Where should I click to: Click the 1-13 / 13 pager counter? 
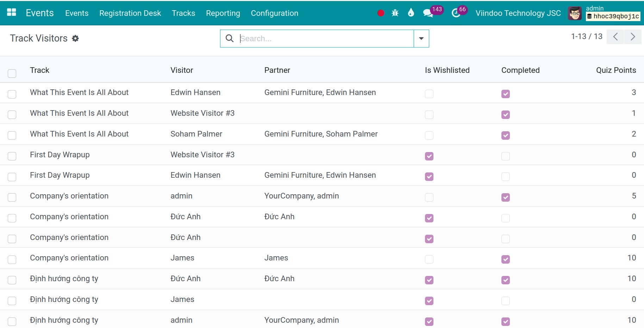pos(587,37)
